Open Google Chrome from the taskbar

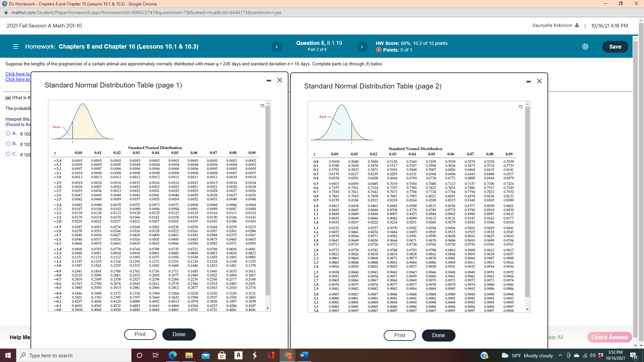pyautogui.click(x=288, y=355)
